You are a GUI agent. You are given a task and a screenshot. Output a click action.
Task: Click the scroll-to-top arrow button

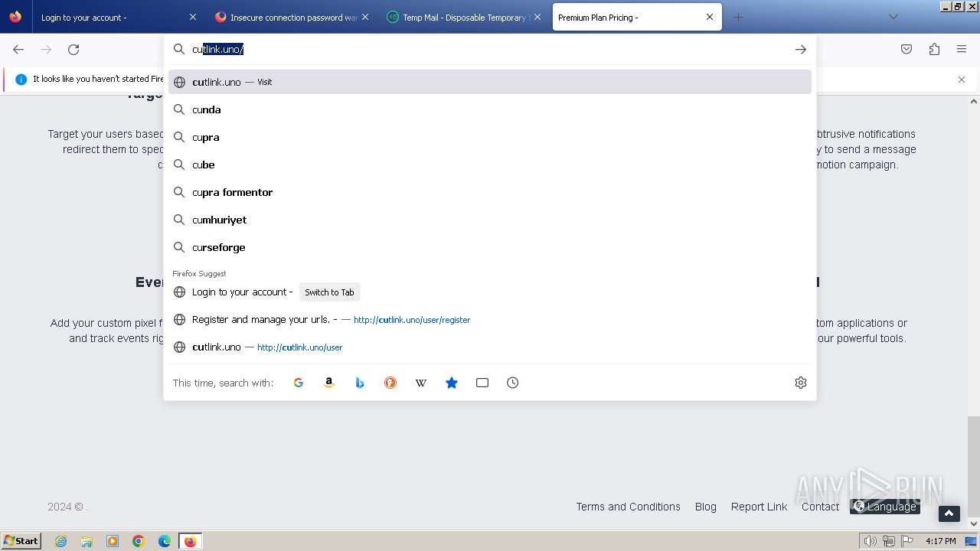click(x=949, y=514)
